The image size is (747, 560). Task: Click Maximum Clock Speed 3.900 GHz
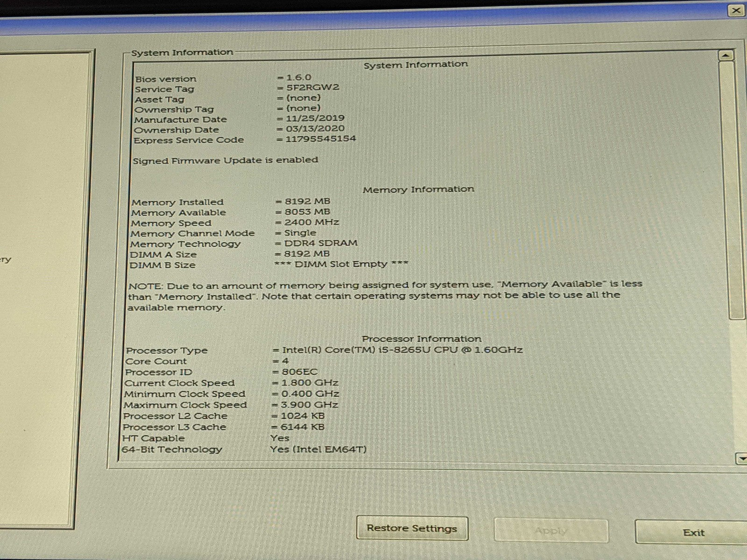(x=309, y=405)
